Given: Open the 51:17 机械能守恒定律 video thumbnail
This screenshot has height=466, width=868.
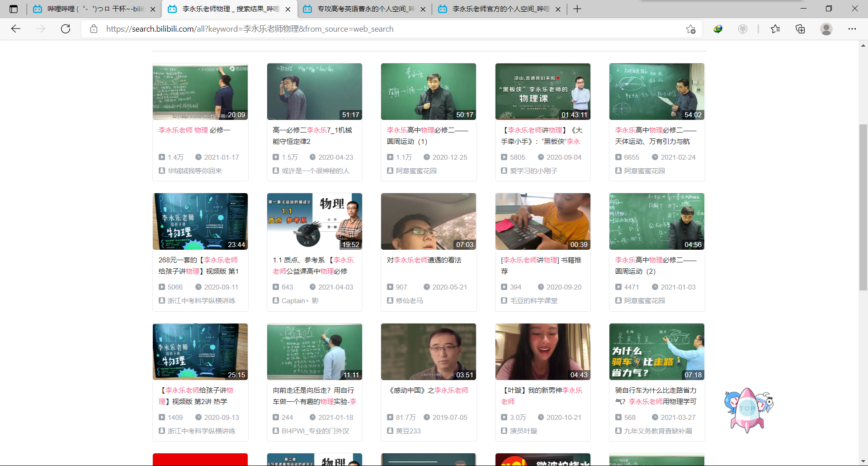Looking at the screenshot, I should pyautogui.click(x=315, y=91).
